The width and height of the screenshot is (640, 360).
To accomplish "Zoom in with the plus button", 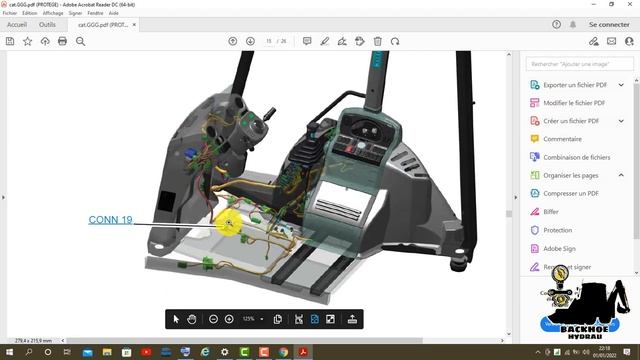I will click(229, 319).
